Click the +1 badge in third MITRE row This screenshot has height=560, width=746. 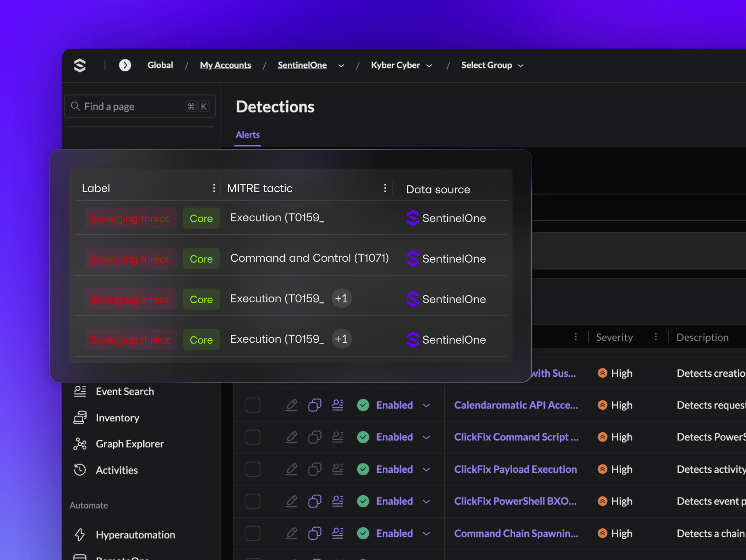pos(341,298)
